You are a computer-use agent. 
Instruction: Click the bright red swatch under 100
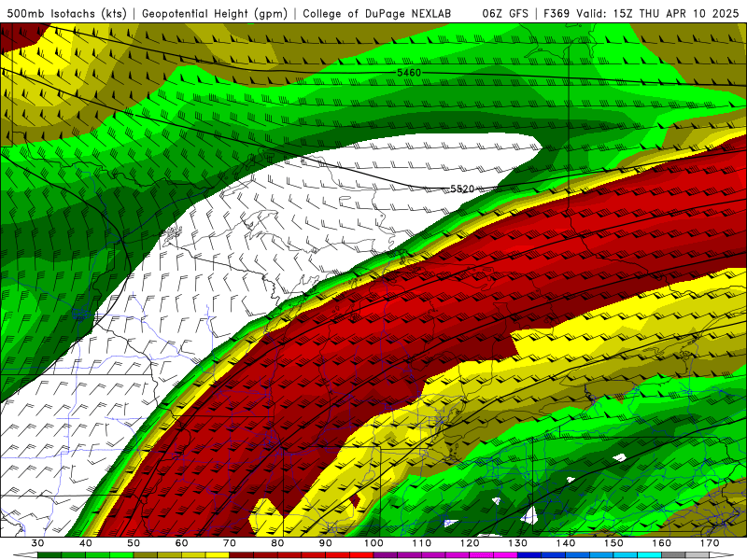(x=361, y=555)
